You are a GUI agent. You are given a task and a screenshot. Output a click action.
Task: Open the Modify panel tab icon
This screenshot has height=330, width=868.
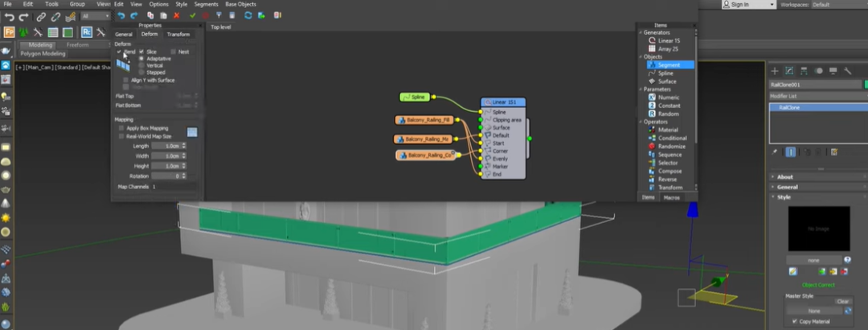coord(789,70)
